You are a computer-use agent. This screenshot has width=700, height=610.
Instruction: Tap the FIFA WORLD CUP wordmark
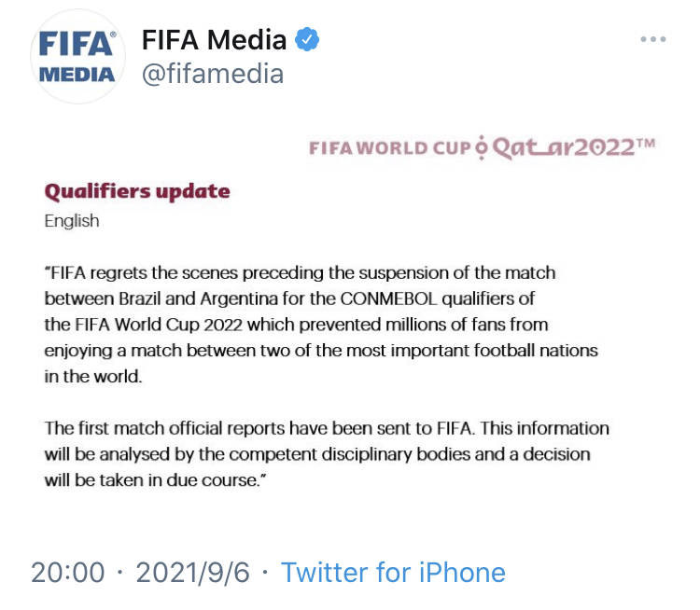(x=390, y=148)
